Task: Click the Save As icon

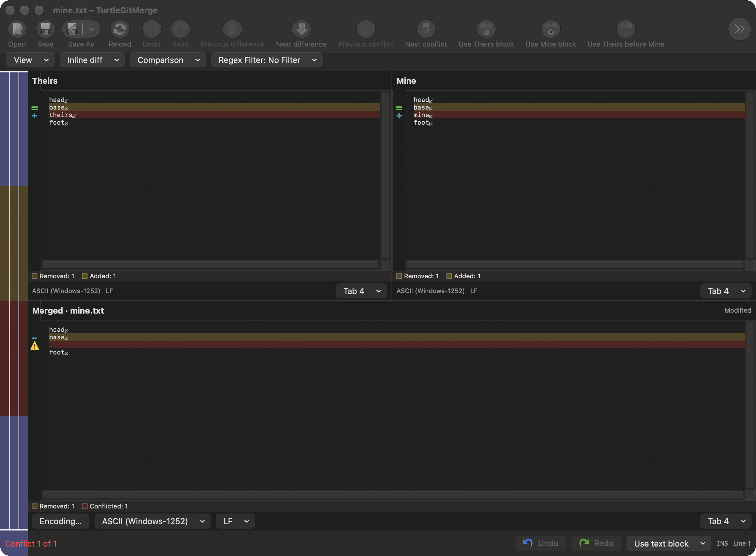Action: pos(72,29)
